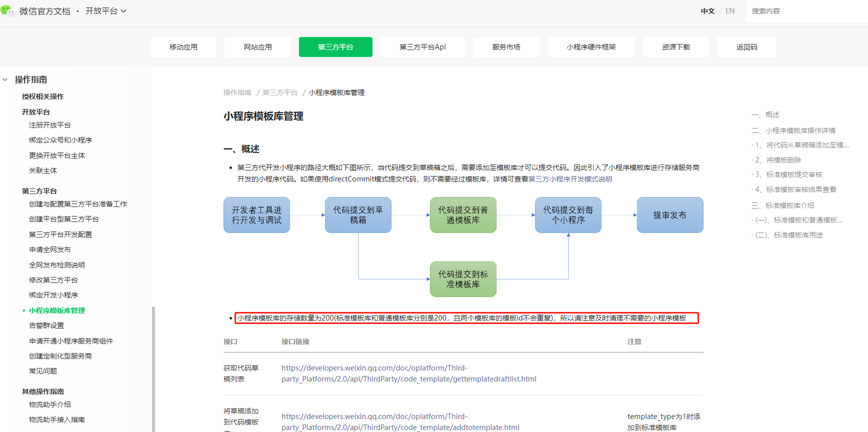Click the flowchart diagram image
The image size is (868, 432).
click(463, 247)
